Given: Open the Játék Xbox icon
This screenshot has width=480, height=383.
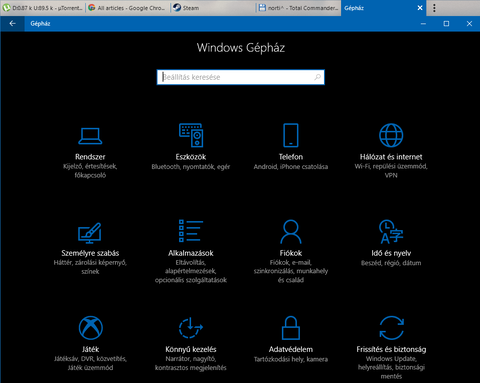Looking at the screenshot, I should 90,328.
